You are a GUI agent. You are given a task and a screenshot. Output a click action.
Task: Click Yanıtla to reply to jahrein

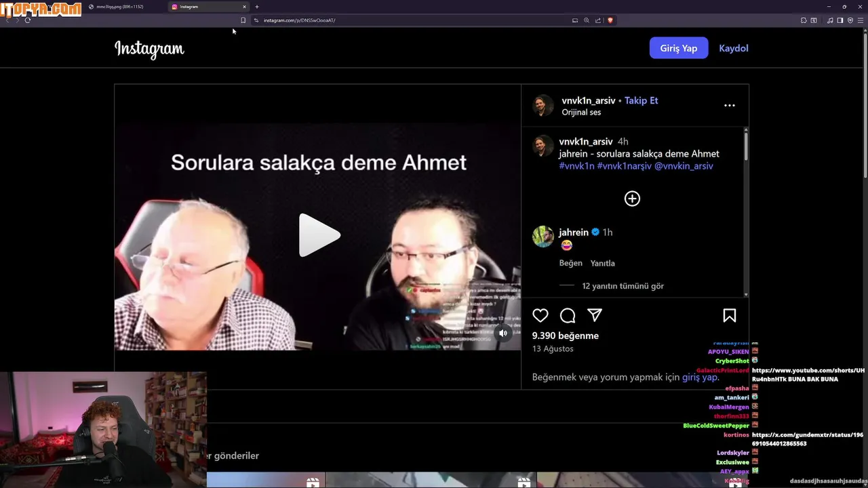(x=603, y=263)
